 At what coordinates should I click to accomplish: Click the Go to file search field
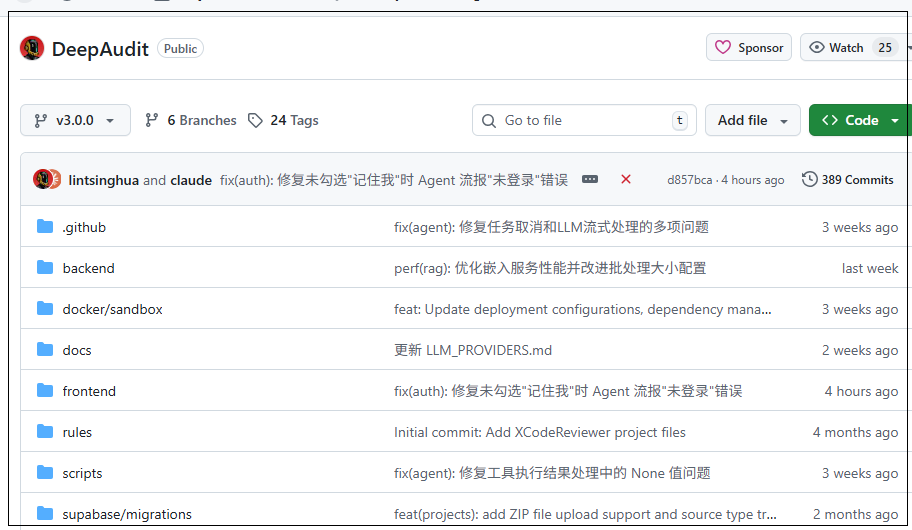pyautogui.click(x=584, y=120)
